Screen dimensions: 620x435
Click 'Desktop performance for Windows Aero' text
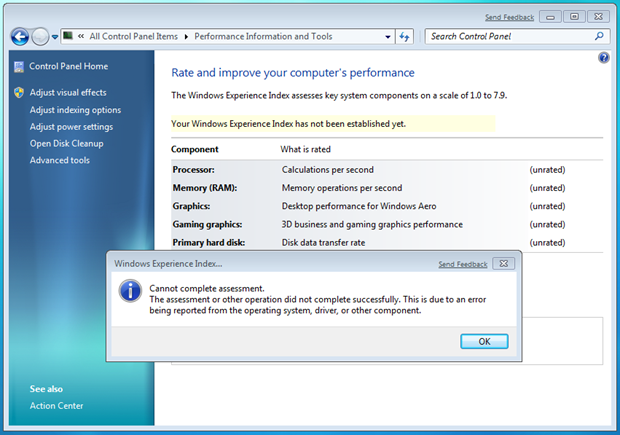pos(359,206)
